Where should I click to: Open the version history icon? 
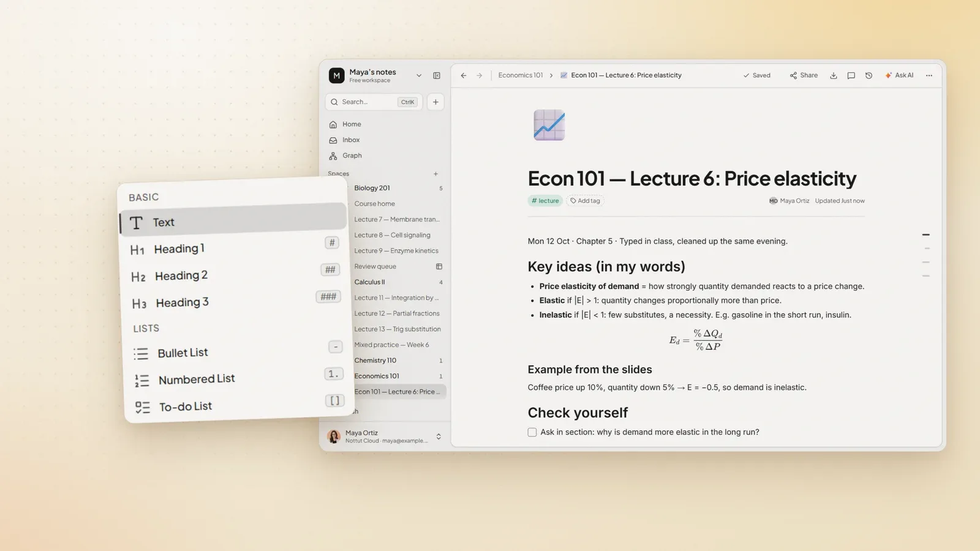point(869,75)
